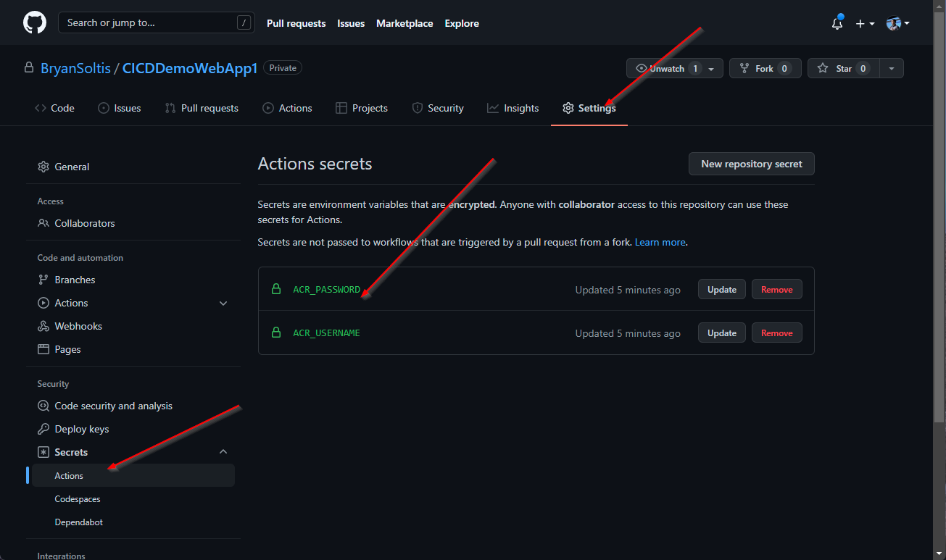Image resolution: width=946 pixels, height=560 pixels.
Task: Expand the Actions sidebar section chevron
Action: pyautogui.click(x=223, y=303)
